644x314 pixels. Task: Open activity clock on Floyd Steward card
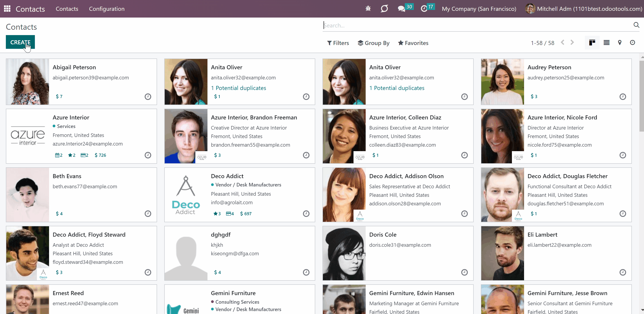pyautogui.click(x=148, y=272)
